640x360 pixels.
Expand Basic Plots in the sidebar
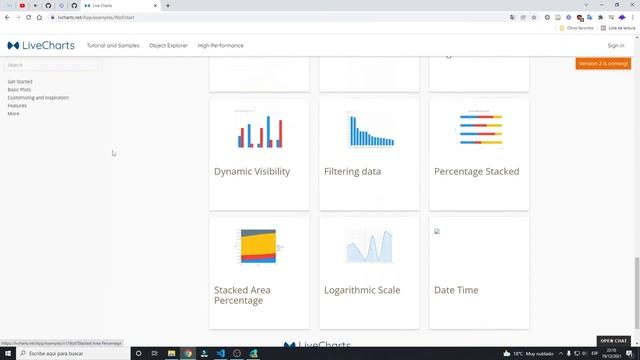coord(19,89)
